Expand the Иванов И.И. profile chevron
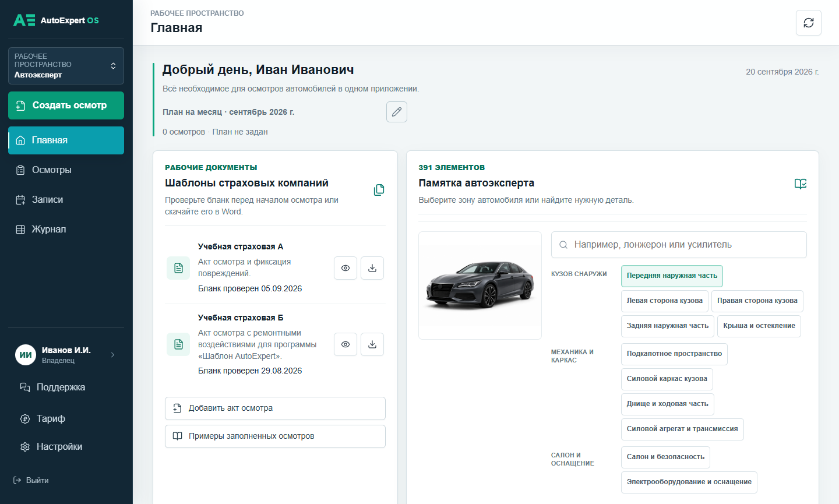 [112, 355]
